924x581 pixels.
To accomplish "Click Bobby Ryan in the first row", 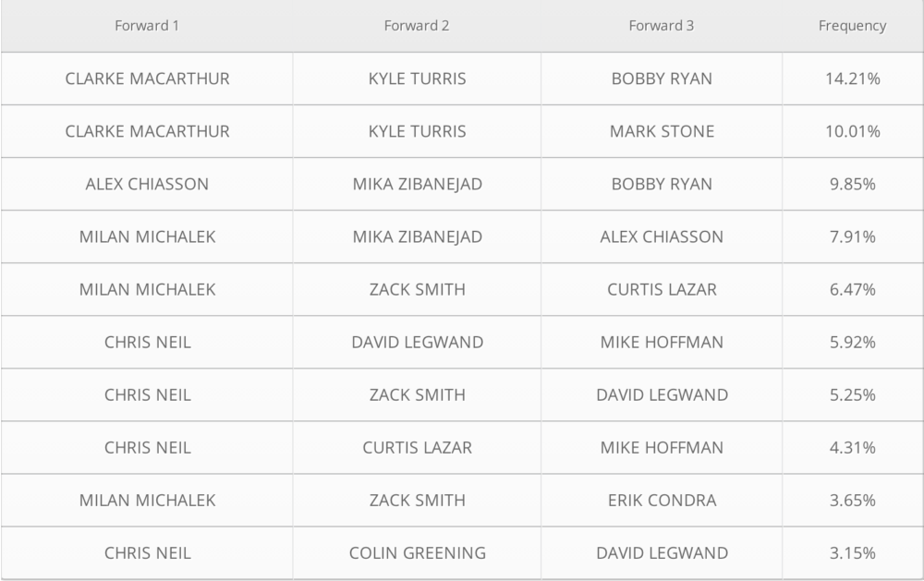I will [662, 79].
